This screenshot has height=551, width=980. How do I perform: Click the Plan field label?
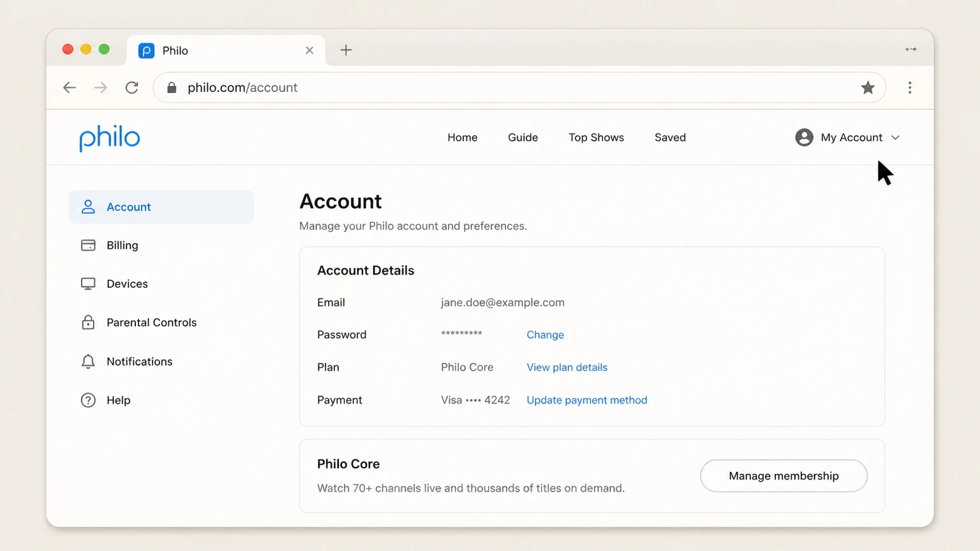click(328, 367)
